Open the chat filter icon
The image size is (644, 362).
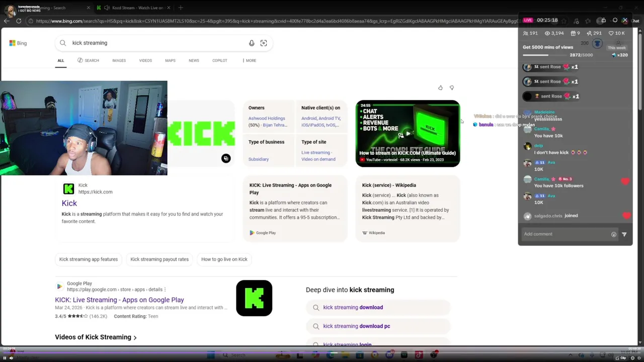624,234
